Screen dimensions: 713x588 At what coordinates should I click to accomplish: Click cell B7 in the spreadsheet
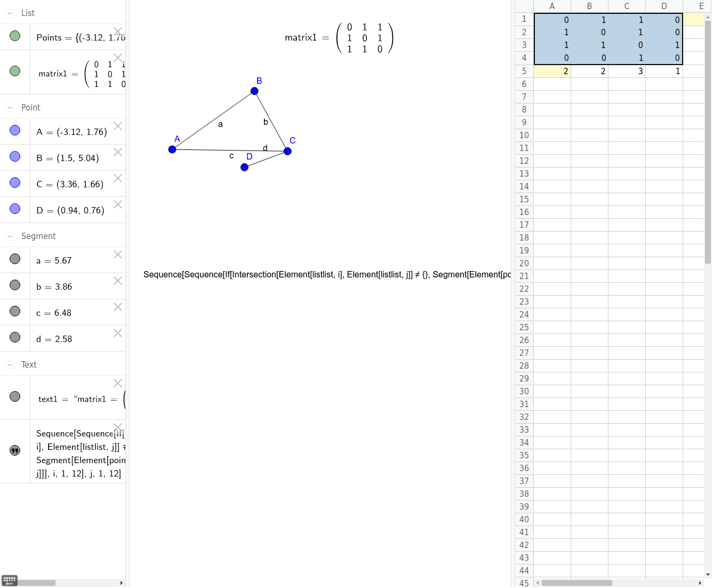(x=589, y=97)
